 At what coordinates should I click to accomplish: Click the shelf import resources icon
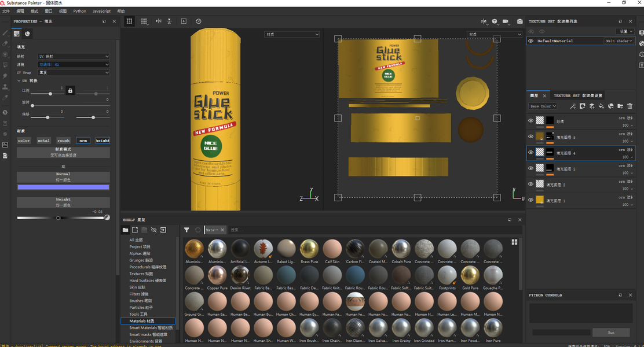(163, 230)
